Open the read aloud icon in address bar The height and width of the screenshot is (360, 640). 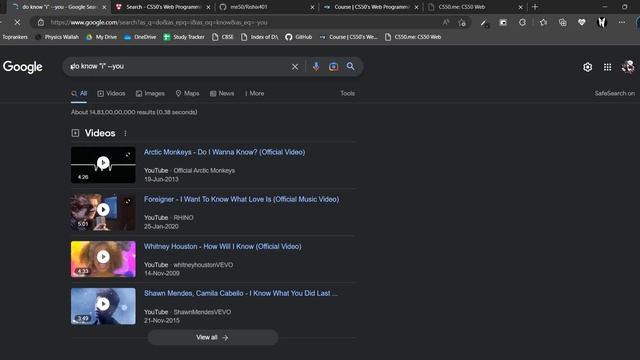point(446,23)
